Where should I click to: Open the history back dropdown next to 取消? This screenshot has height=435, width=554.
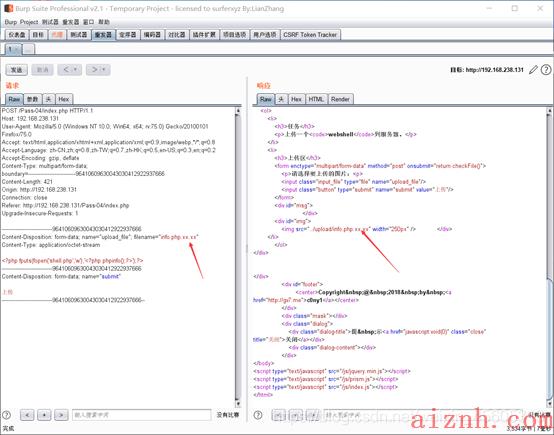pyautogui.click(x=70, y=70)
